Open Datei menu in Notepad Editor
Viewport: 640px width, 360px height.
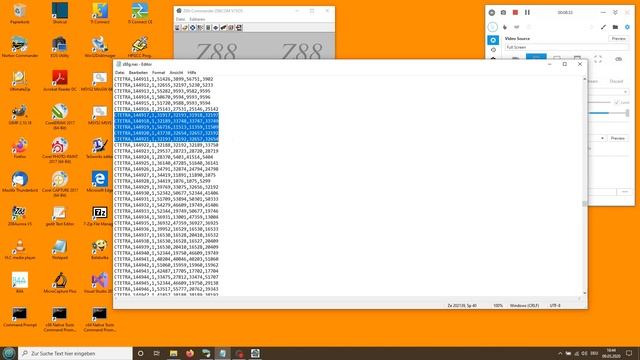pyautogui.click(x=119, y=73)
